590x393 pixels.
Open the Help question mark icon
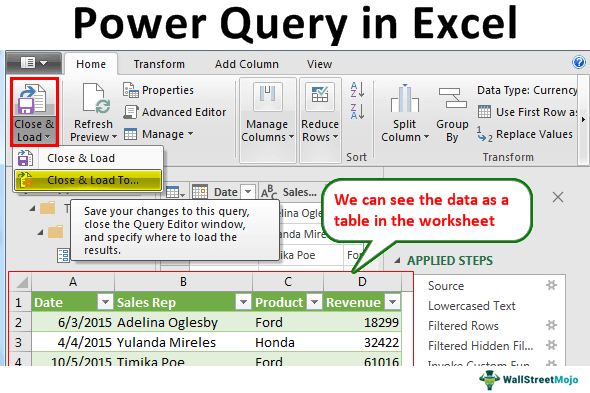(x=579, y=62)
